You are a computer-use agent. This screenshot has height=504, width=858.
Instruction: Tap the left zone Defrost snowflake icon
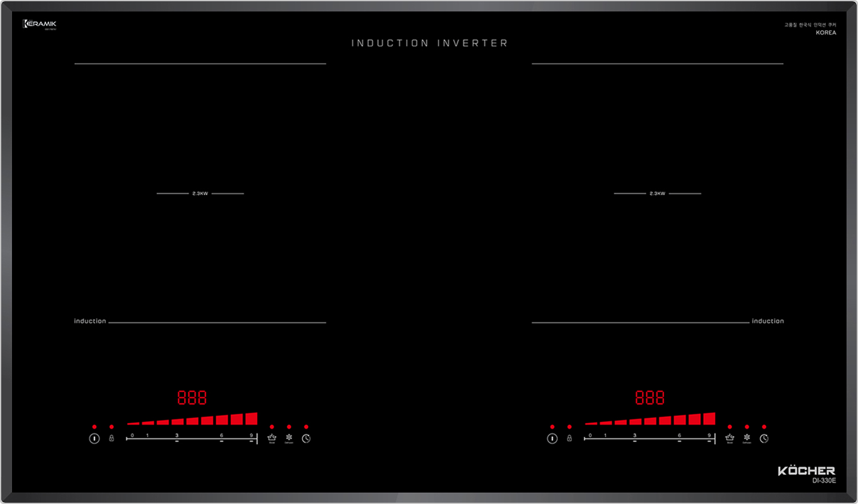(x=289, y=438)
